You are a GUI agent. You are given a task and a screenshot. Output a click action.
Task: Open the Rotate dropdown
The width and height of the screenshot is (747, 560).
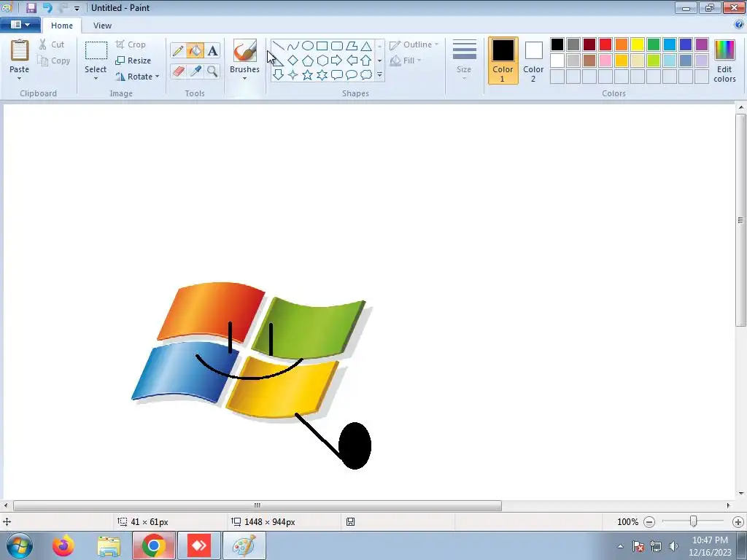137,76
